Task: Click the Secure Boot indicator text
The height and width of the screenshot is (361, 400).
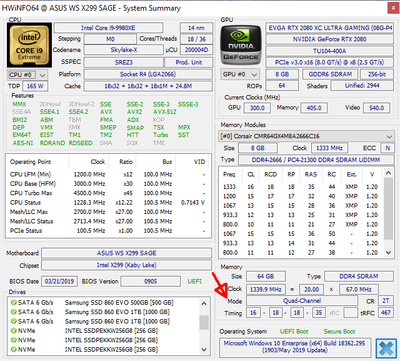Action: 339,331
